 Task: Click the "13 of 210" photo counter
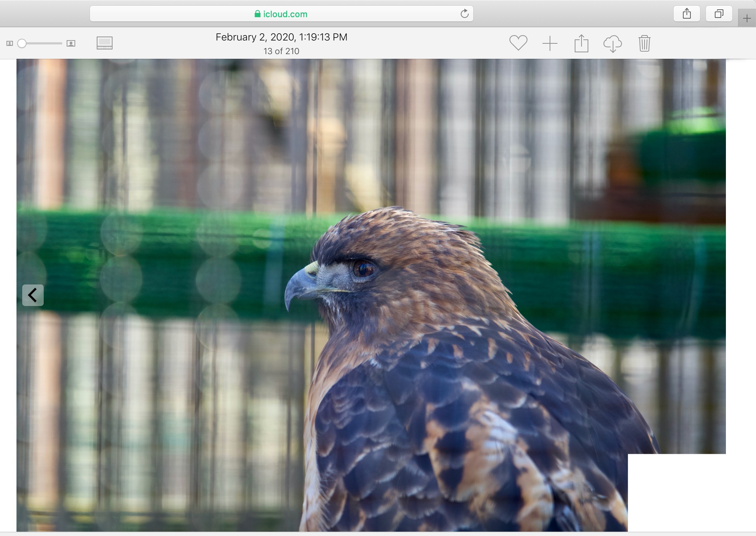281,51
